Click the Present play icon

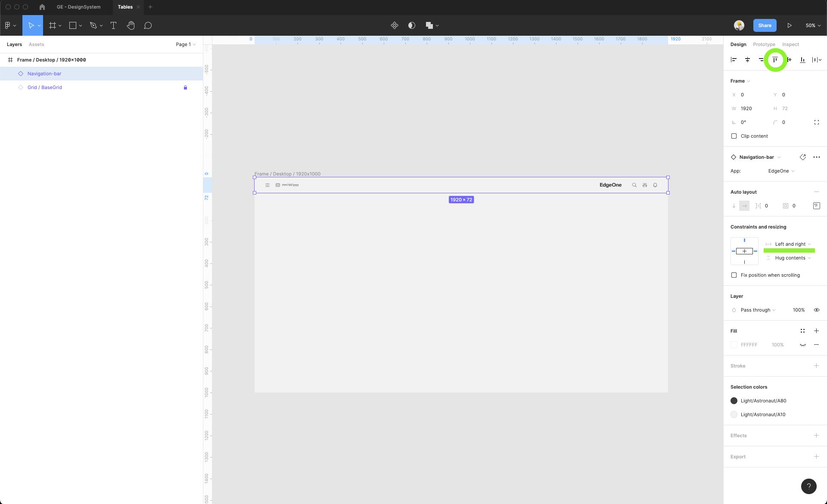click(789, 25)
